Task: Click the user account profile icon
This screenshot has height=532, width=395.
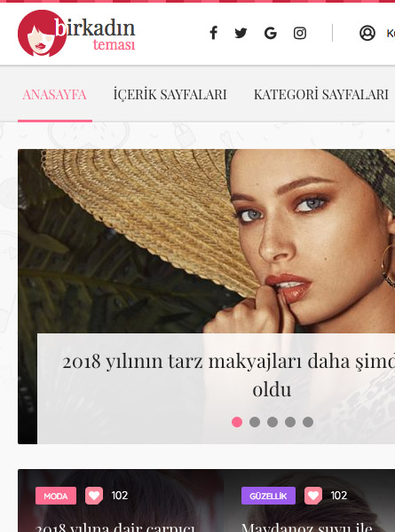Action: 367,33
